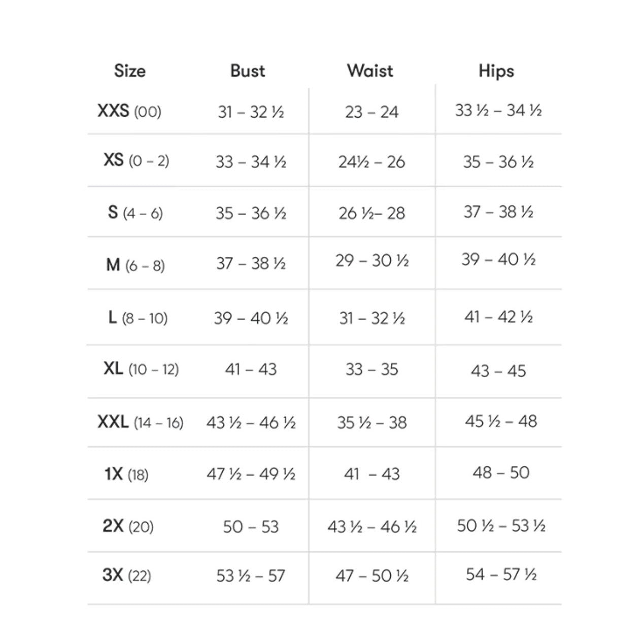Click the Size column header
Viewport: 644px width, 644px height.
(129, 71)
